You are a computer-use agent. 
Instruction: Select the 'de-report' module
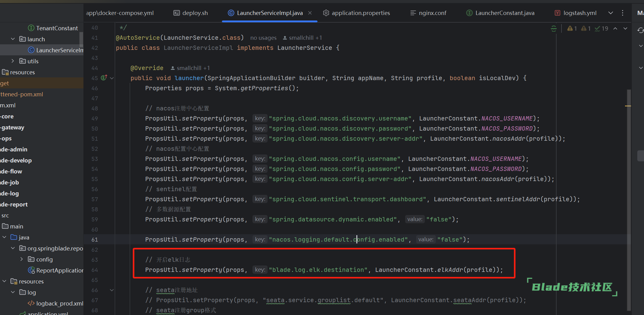point(42,204)
